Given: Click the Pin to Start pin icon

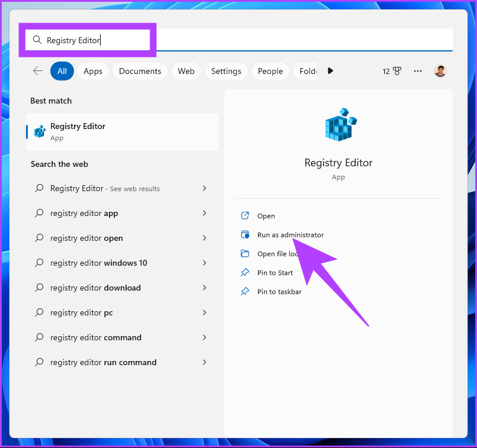Looking at the screenshot, I should [x=245, y=273].
